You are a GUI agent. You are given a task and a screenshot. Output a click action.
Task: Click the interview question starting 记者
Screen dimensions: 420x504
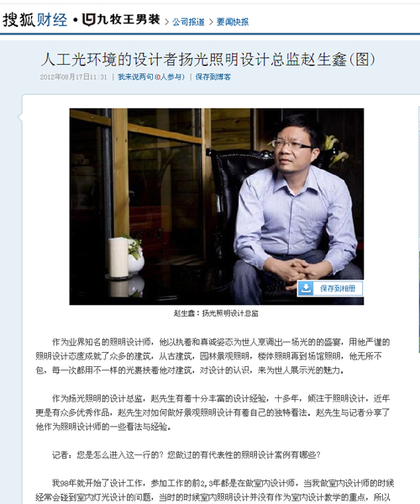tap(186, 454)
